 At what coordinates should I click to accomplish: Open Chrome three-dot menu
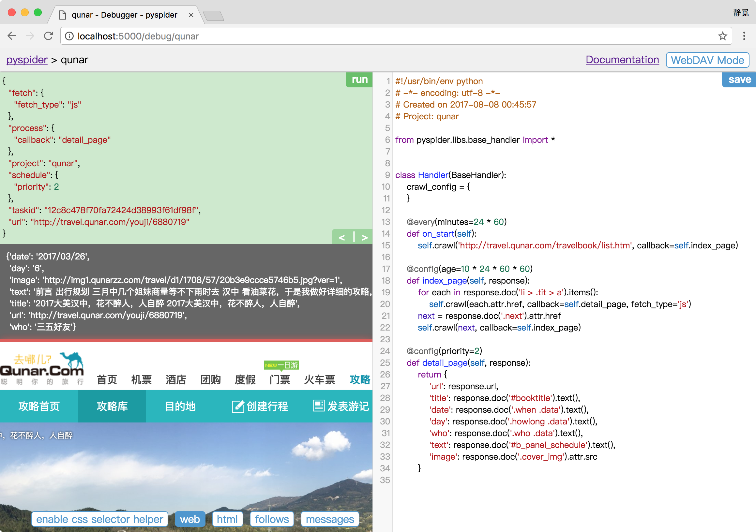(744, 36)
